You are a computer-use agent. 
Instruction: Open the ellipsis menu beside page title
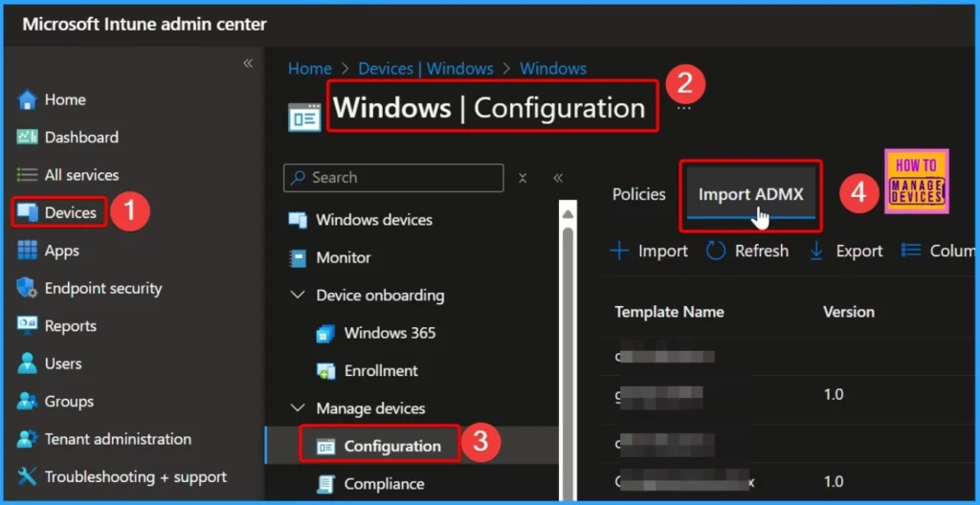(x=684, y=108)
